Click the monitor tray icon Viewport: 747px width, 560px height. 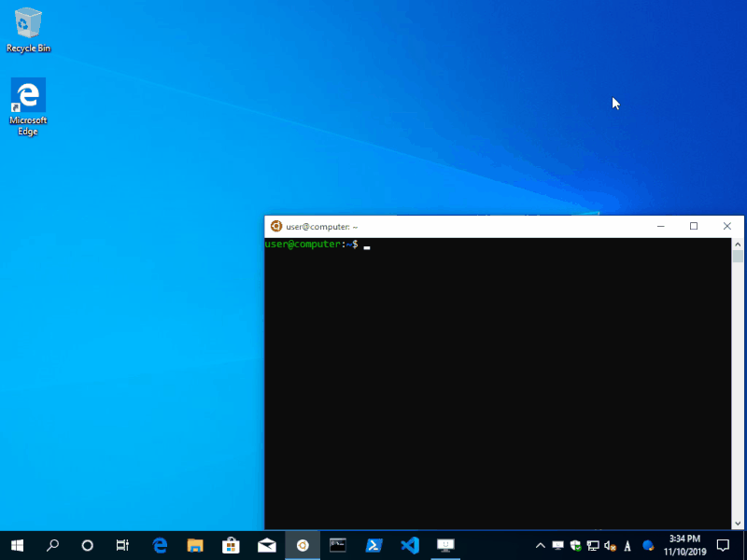pyautogui.click(x=557, y=546)
